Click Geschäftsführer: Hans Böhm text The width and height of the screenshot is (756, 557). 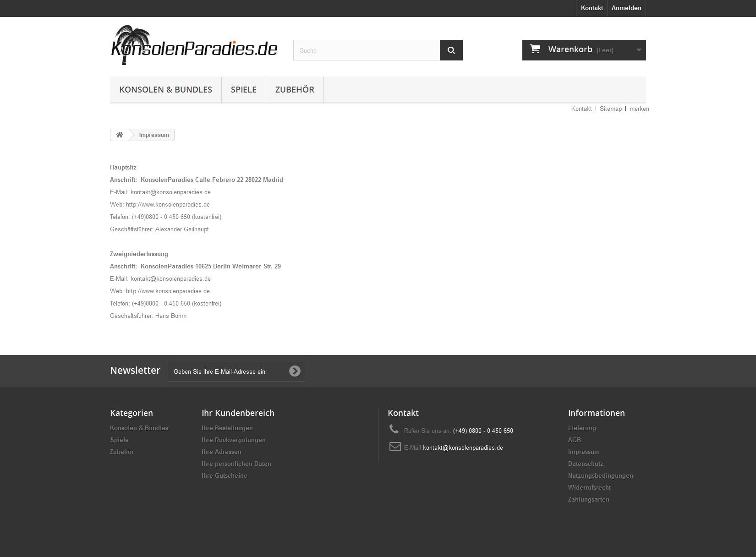(x=148, y=316)
